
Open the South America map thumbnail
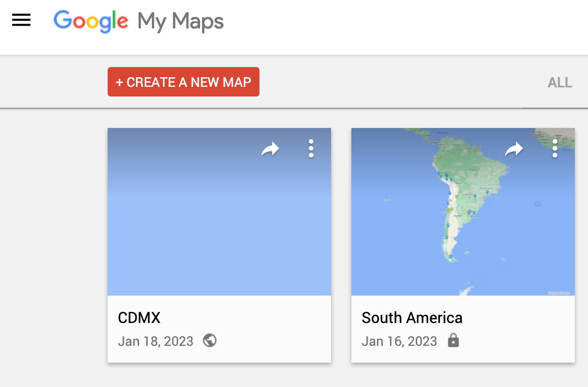click(463, 212)
